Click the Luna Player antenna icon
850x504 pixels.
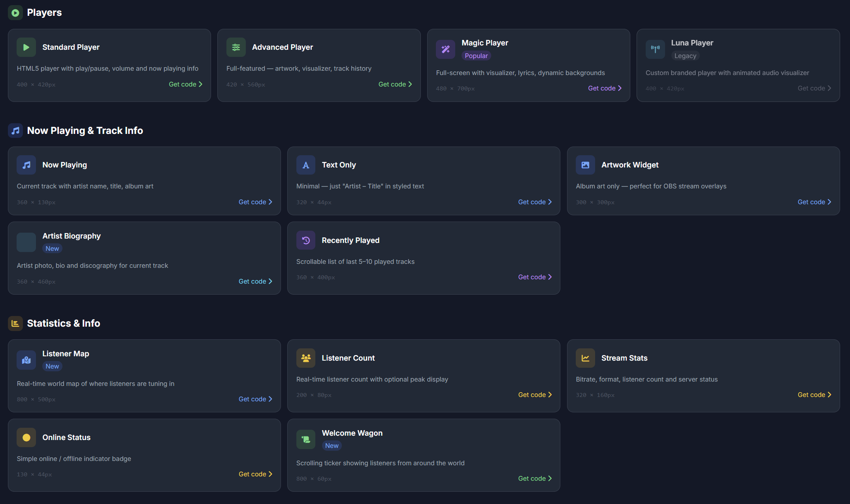655,49
